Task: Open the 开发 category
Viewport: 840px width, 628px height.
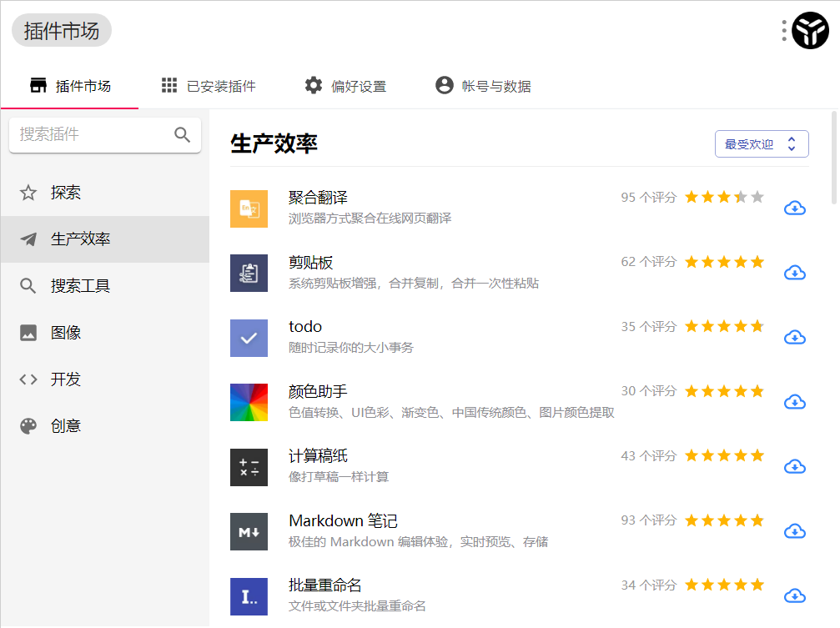Action: point(66,379)
